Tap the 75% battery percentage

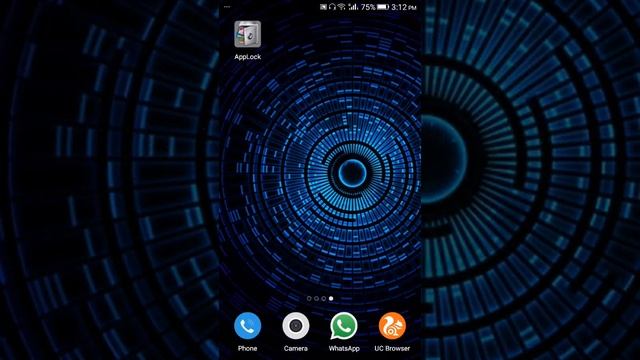point(368,7)
